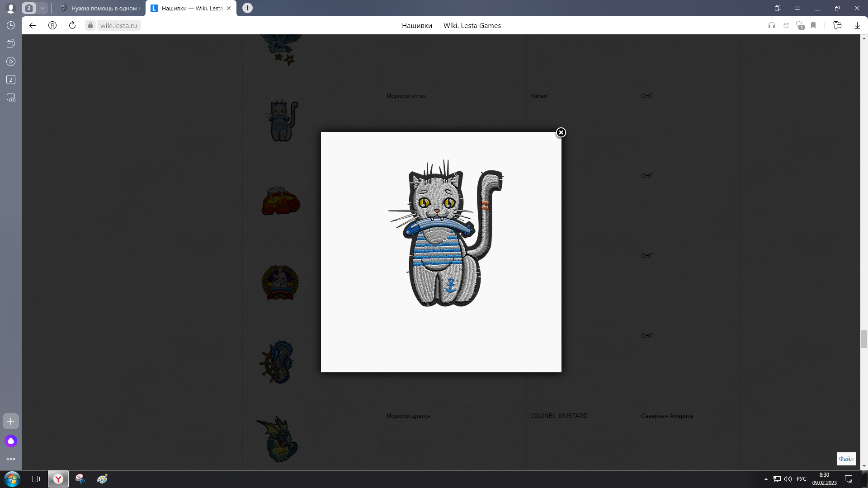Open the collections sidebar icon
This screenshot has height=488, width=868.
[11, 43]
